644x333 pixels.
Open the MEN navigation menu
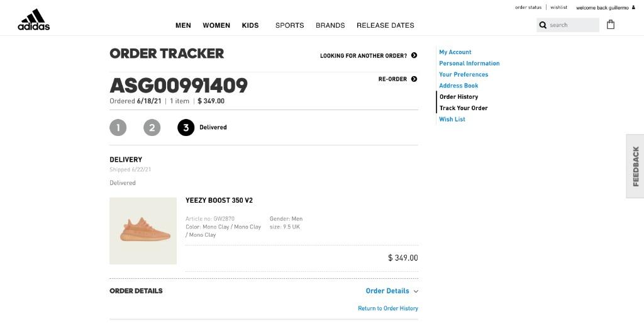point(183,25)
